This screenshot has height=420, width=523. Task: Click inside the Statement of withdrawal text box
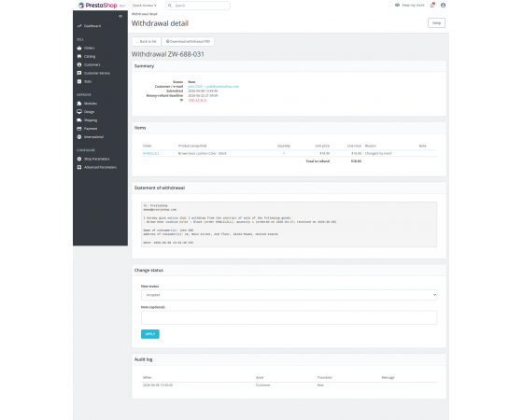pyautogui.click(x=289, y=224)
